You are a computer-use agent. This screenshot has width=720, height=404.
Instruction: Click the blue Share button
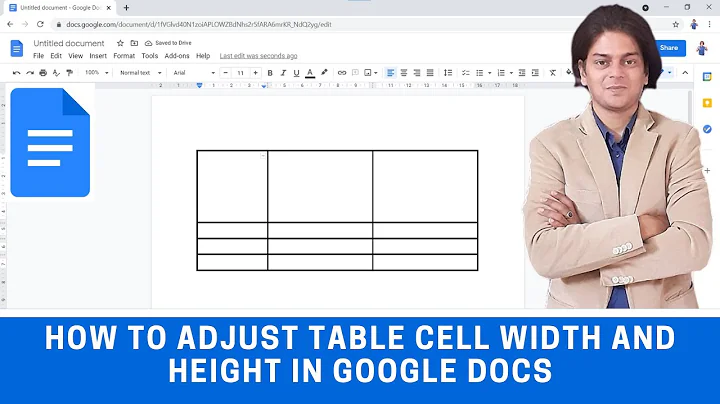coord(670,48)
